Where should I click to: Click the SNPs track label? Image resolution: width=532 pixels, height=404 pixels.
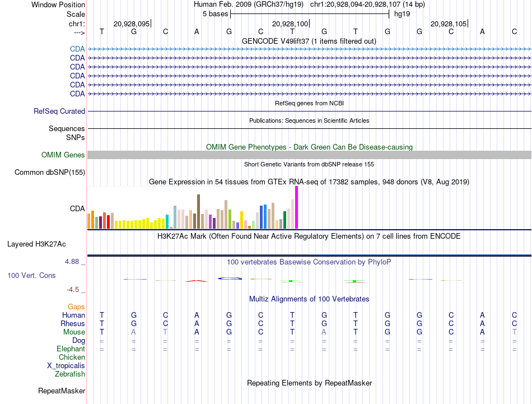pyautogui.click(x=76, y=137)
